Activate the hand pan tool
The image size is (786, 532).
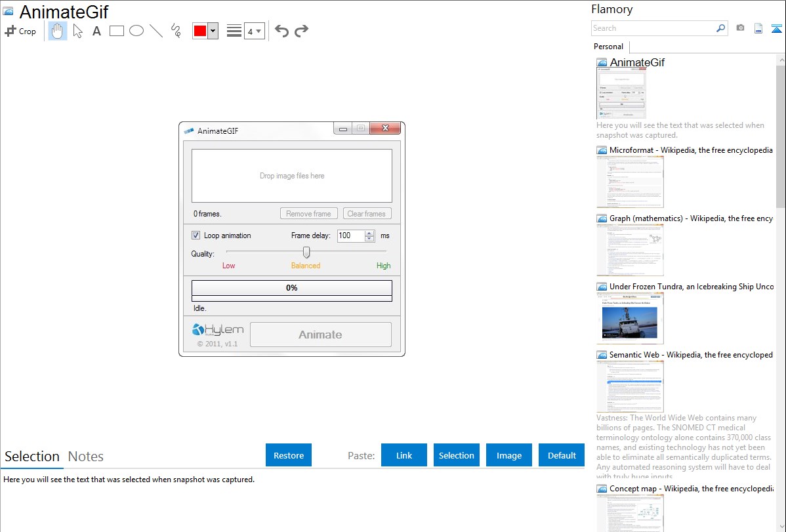[58, 31]
